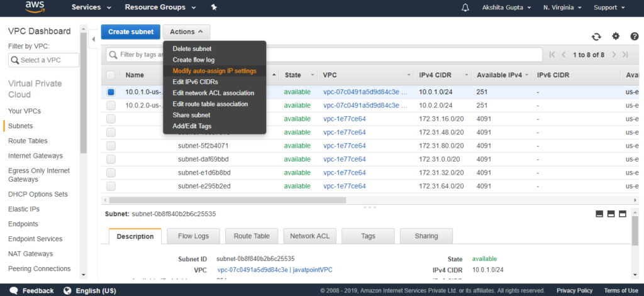Open the VPC column filter arrow

[x=409, y=75]
